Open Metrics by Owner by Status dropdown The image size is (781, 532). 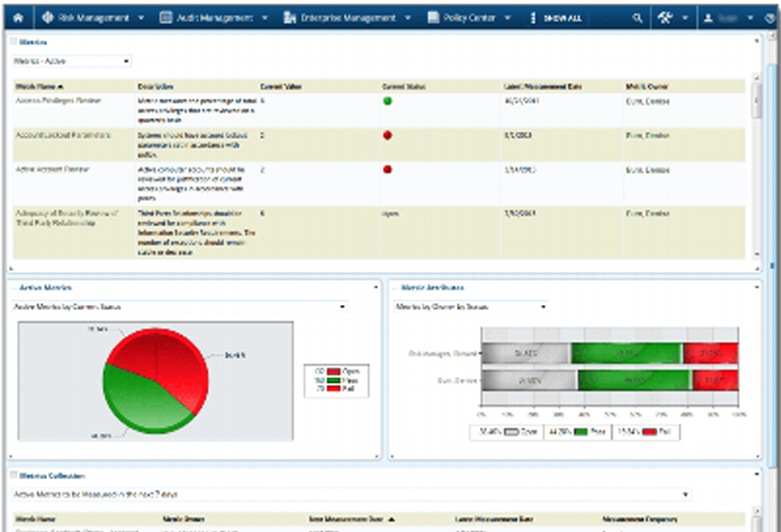pos(470,307)
